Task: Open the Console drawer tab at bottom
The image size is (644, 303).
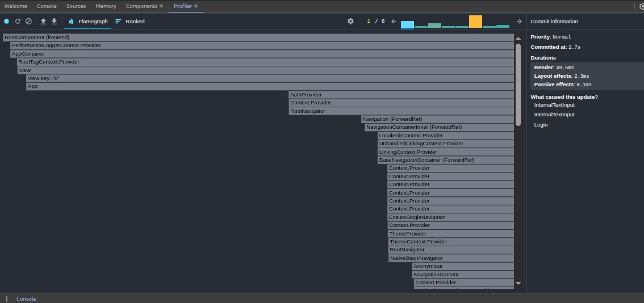Action: 26,299
